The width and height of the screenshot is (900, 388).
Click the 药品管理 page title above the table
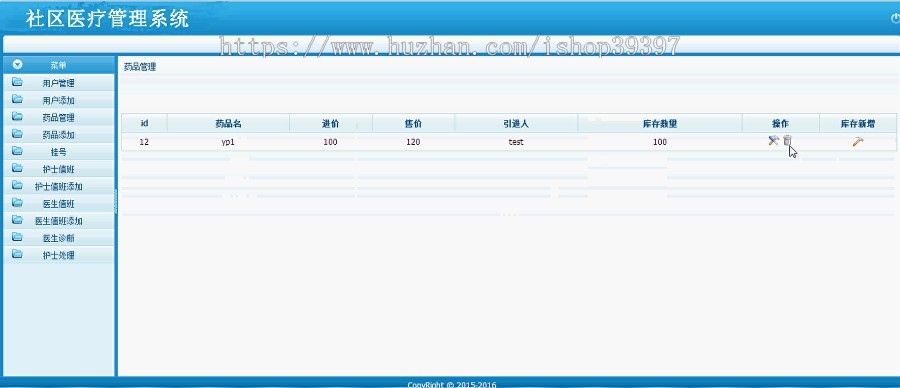click(140, 67)
